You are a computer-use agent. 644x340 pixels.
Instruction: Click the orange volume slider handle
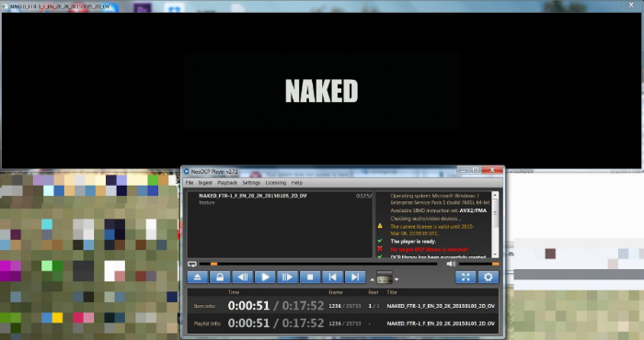(x=495, y=264)
